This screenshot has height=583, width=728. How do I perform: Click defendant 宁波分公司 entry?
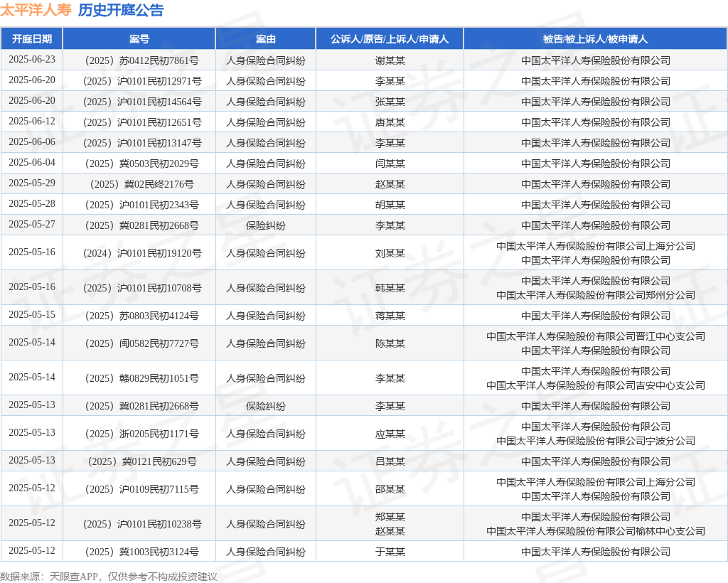point(595,441)
